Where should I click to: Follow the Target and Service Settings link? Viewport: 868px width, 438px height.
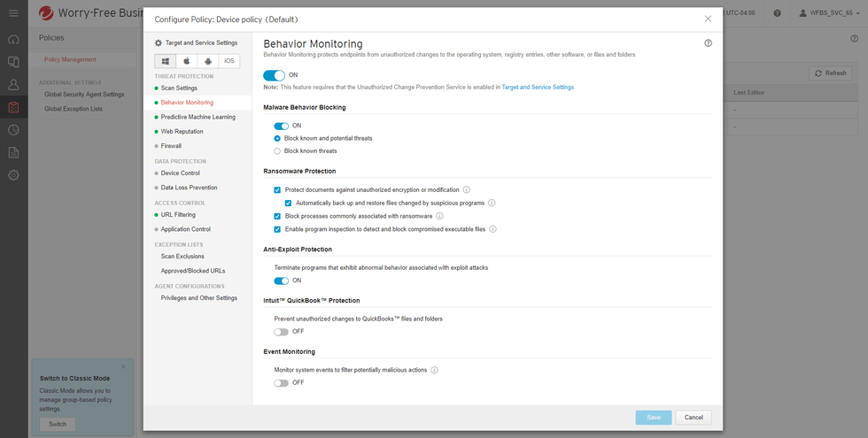click(x=538, y=88)
